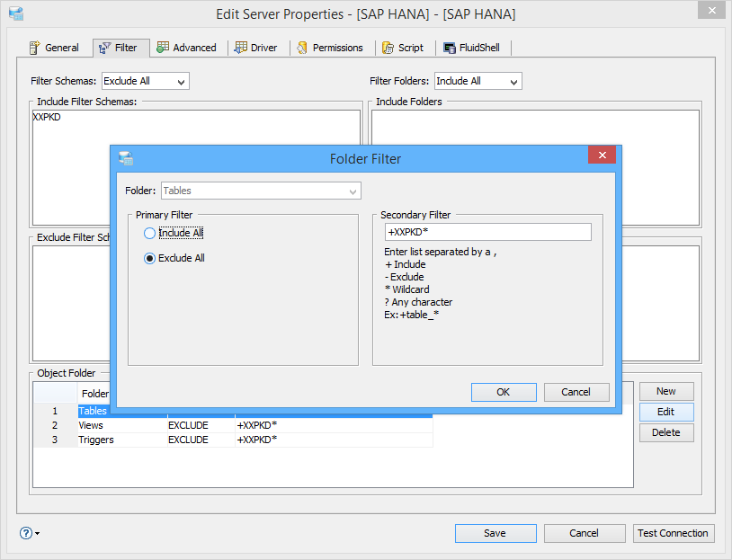Click the Advanced tab grid icon
The image size is (732, 560).
click(163, 47)
